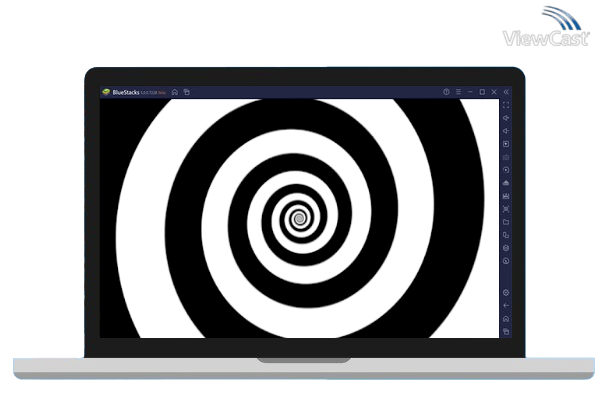Viewport: 602px width, 414px height.
Task: Click the BlueStacks logo icon
Action: [x=106, y=92]
